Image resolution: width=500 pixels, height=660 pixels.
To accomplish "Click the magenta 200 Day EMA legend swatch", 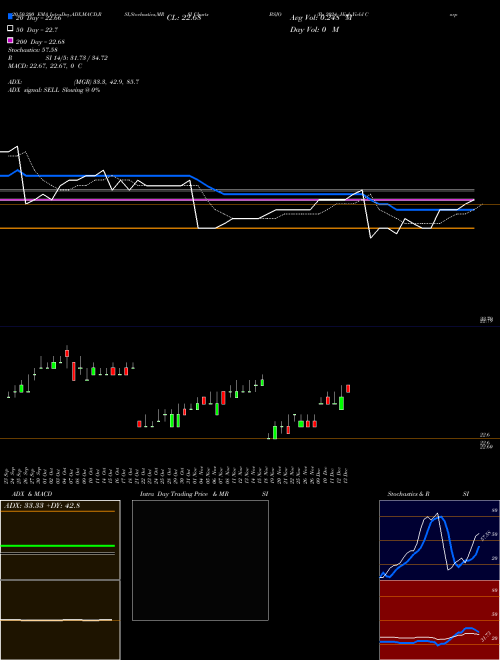I will click(10, 40).
